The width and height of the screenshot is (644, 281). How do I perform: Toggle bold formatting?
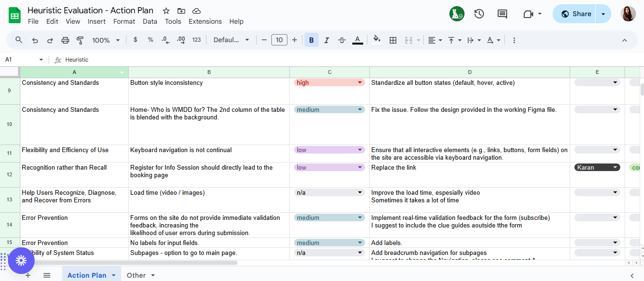(312, 40)
